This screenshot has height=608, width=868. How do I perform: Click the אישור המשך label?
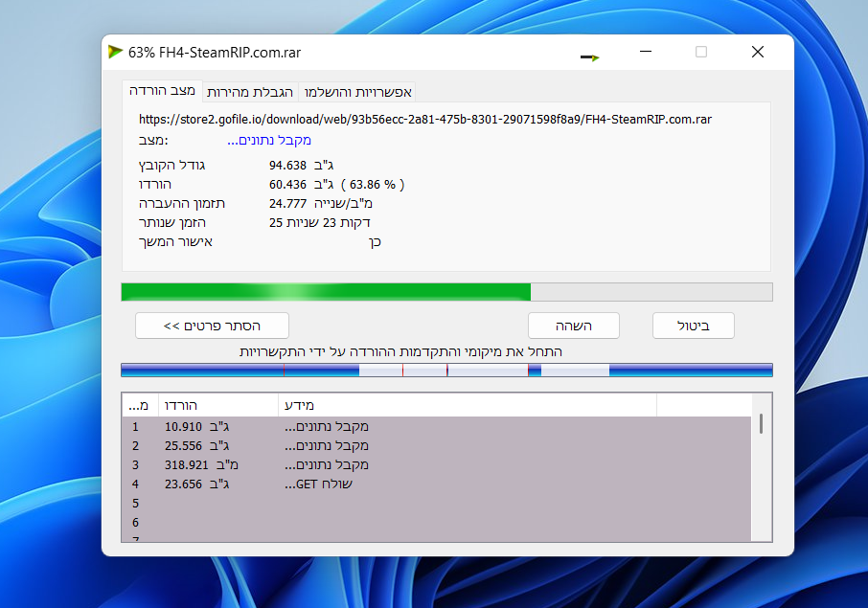point(175,241)
